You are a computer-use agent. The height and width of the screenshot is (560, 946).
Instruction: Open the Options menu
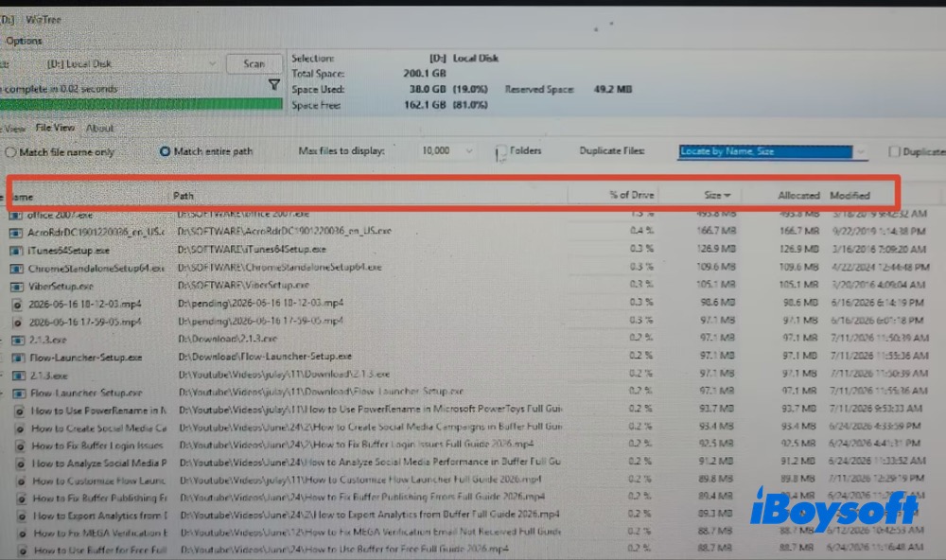pos(24,41)
